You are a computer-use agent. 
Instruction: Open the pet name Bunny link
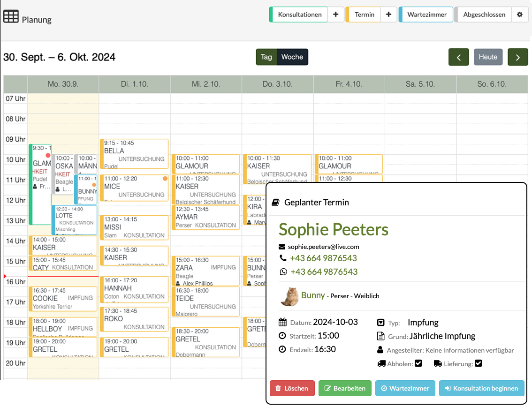(313, 295)
